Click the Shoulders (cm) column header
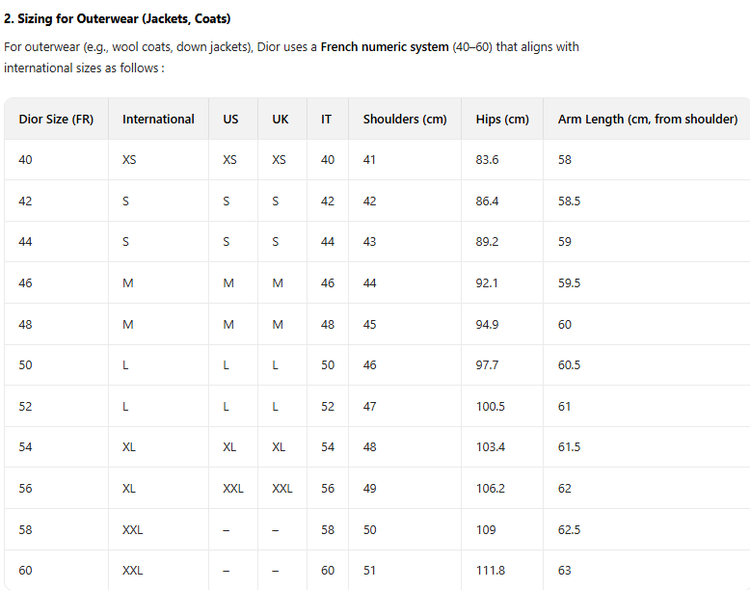This screenshot has height=590, width=750. (404, 119)
